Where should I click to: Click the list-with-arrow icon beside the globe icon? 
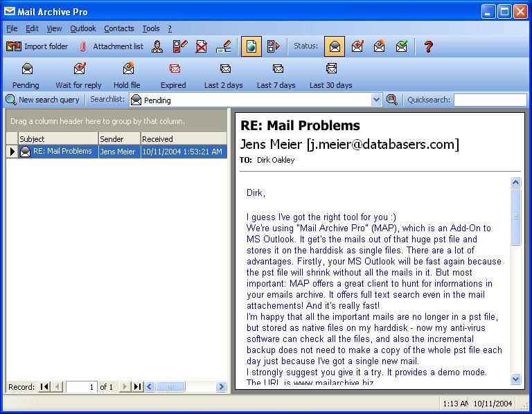point(273,46)
